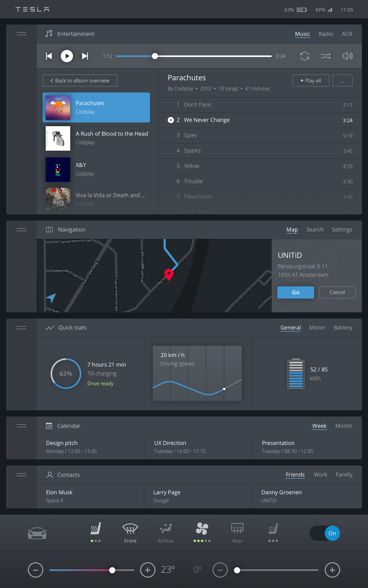Toggle the repeat loop icon
Viewport: 368px width, 588px height.
coord(305,56)
